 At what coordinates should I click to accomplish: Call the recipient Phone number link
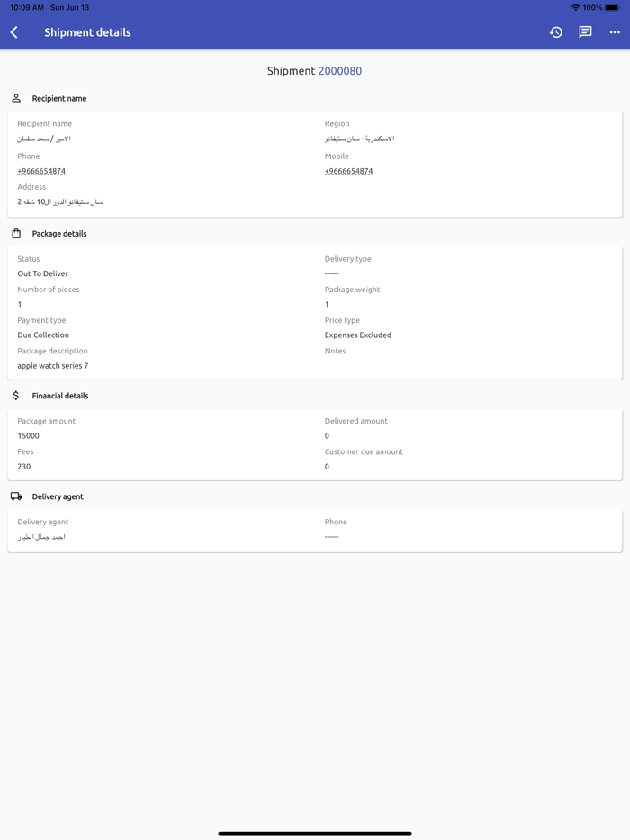pyautogui.click(x=41, y=171)
